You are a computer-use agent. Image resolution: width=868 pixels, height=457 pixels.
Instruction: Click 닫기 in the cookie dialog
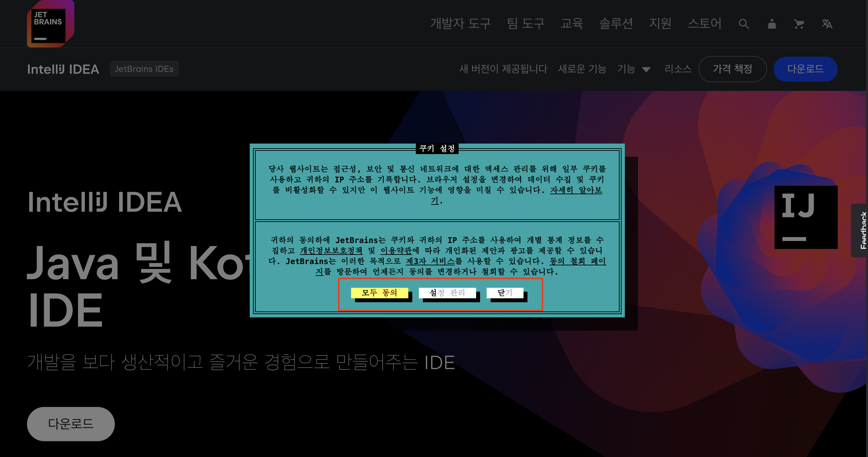pyautogui.click(x=505, y=293)
